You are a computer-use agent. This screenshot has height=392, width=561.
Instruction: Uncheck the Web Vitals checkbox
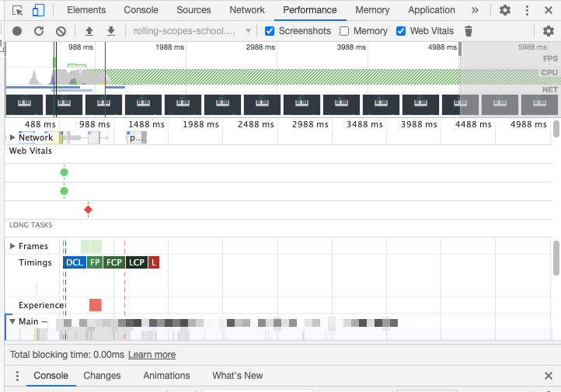tap(401, 31)
